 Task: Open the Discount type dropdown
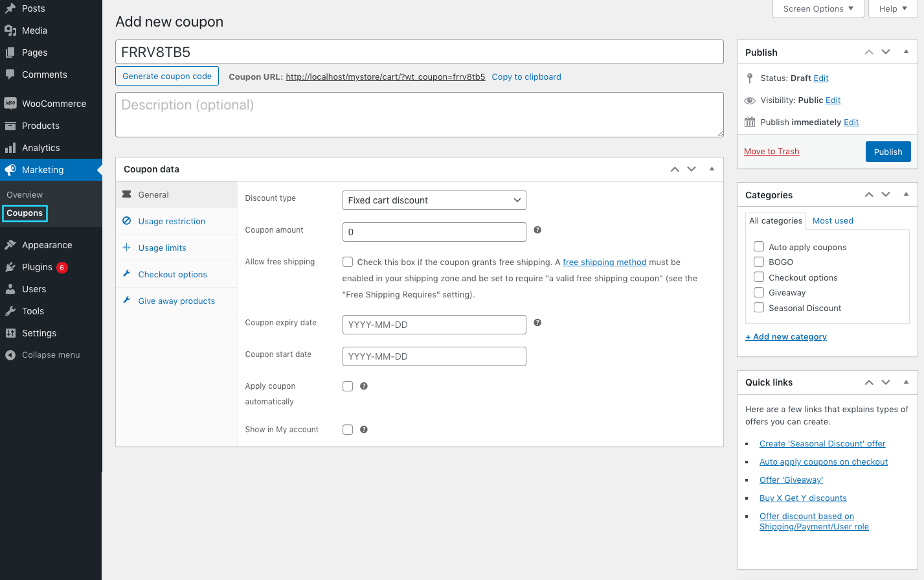click(x=434, y=200)
